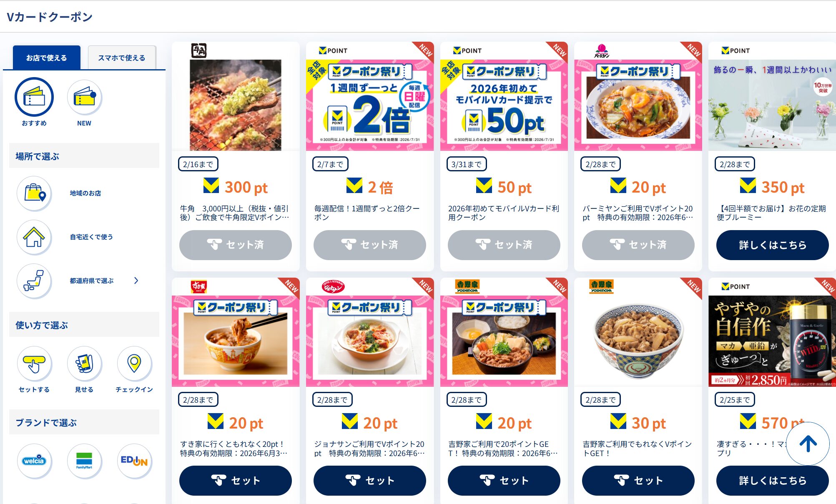Select the チェックイン pin icon

[x=134, y=364]
